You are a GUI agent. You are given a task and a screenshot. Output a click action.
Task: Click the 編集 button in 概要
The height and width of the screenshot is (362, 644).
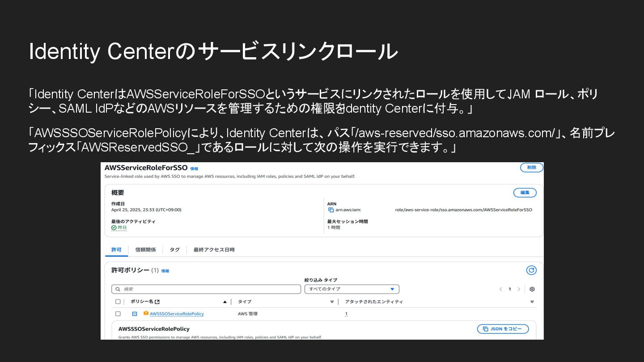coord(525,193)
